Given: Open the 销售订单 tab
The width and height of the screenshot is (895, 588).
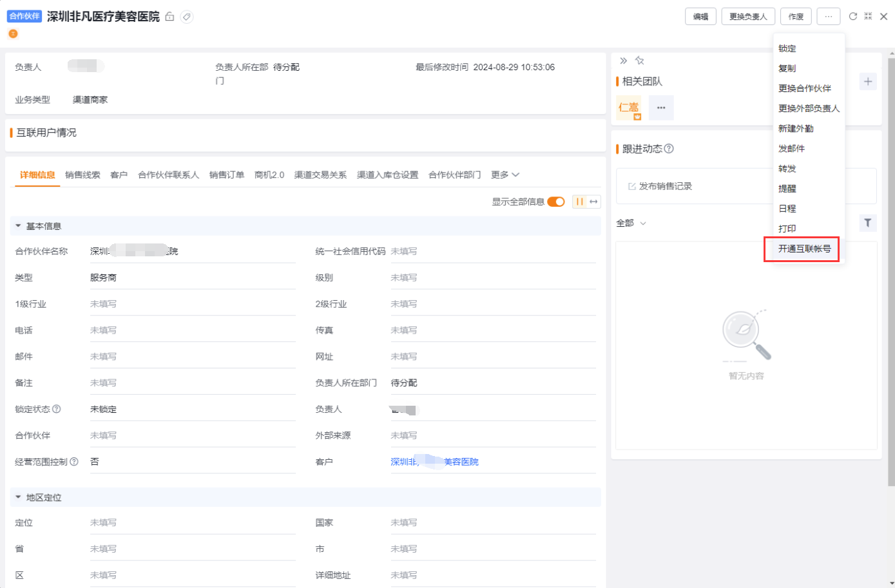Looking at the screenshot, I should click(x=227, y=175).
